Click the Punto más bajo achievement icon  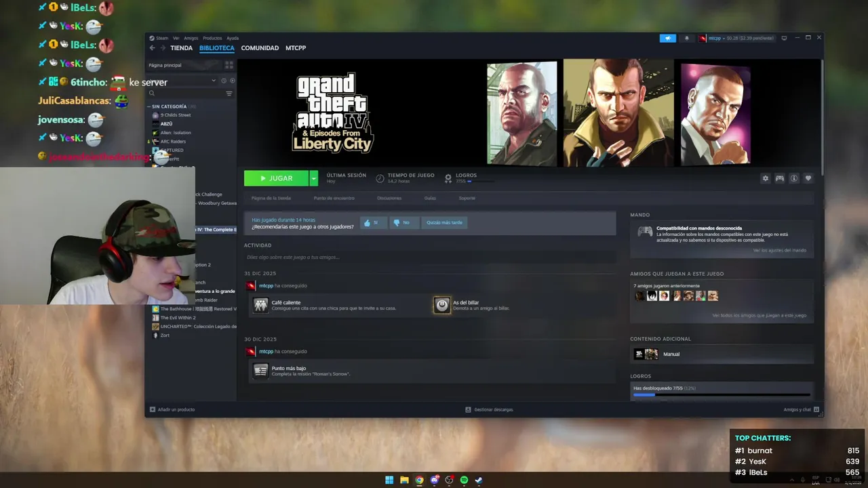(x=260, y=370)
